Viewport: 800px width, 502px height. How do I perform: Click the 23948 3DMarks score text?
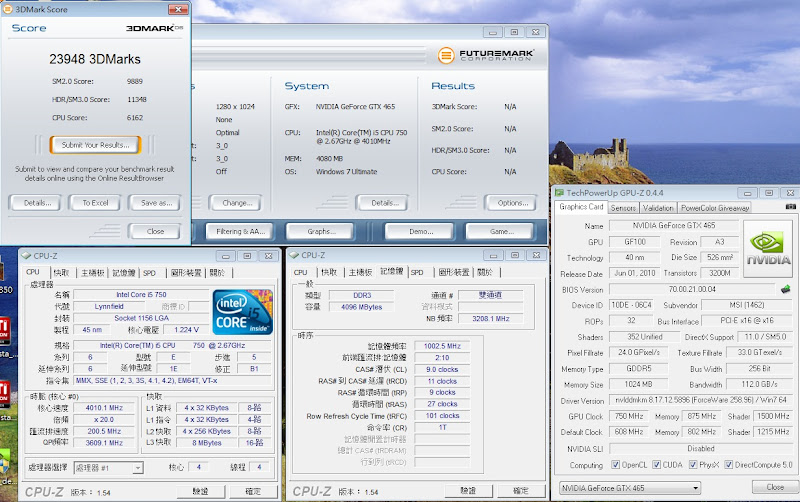pos(95,59)
